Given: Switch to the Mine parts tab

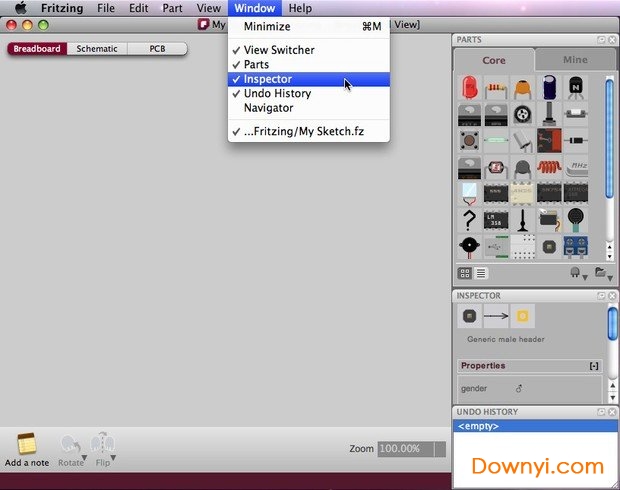Looking at the screenshot, I should [575, 60].
